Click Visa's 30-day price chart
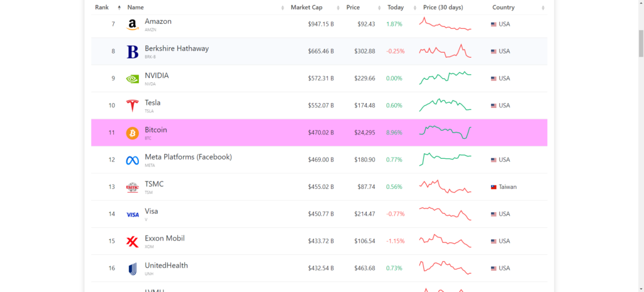 pos(445,214)
